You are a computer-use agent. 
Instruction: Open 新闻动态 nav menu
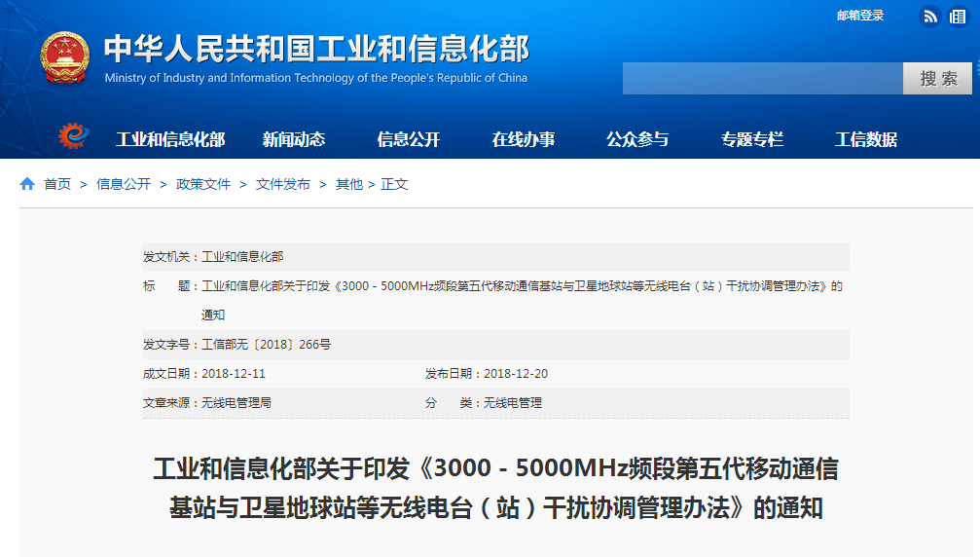[294, 139]
